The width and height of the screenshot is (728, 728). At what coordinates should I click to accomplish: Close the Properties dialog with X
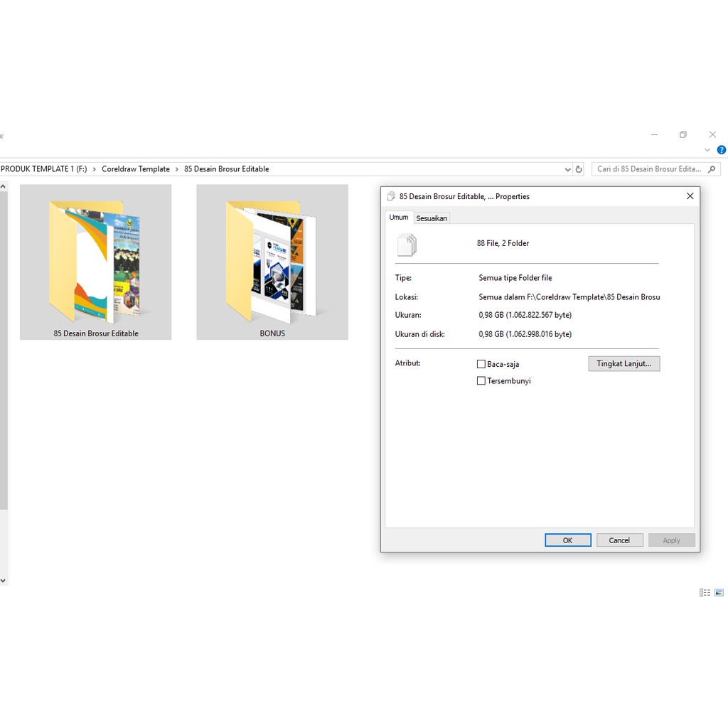[690, 196]
